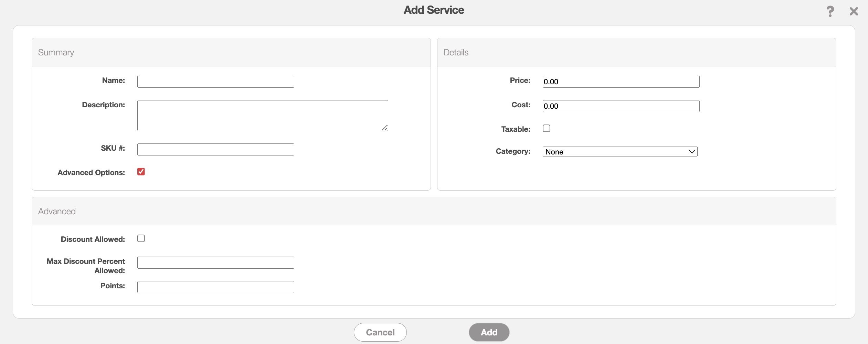Focus the Name text field
This screenshot has width=868, height=344.
click(x=215, y=82)
